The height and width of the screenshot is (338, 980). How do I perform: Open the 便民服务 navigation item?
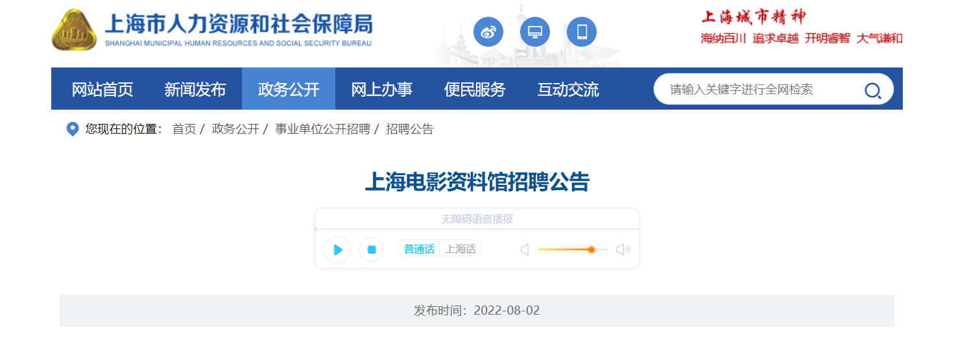[475, 90]
